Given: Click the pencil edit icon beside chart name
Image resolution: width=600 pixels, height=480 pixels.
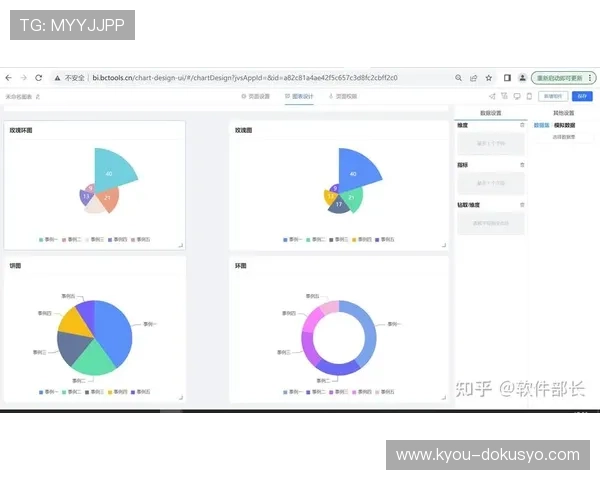Looking at the screenshot, I should pos(38,96).
